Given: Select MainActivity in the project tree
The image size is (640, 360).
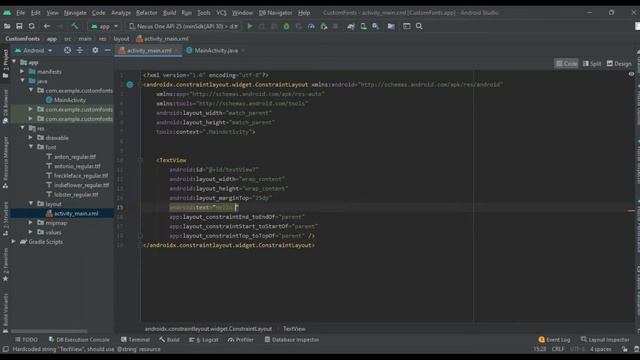Looking at the screenshot, I should tap(66, 100).
